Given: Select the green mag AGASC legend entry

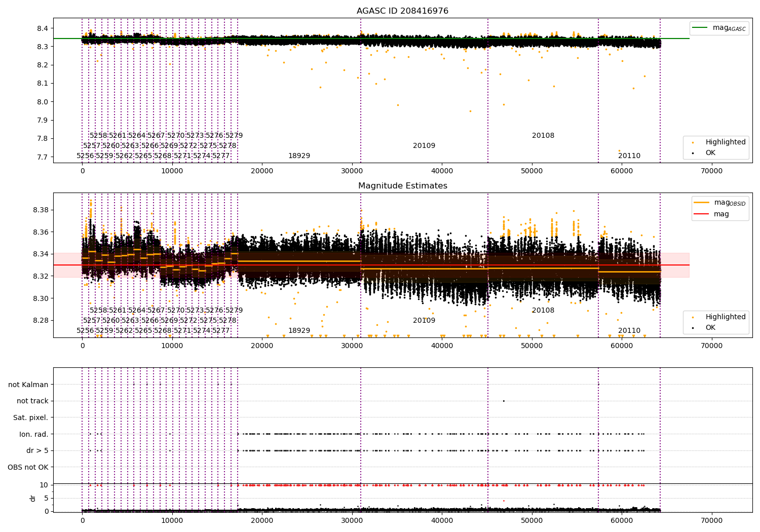Looking at the screenshot, I should 719,28.
